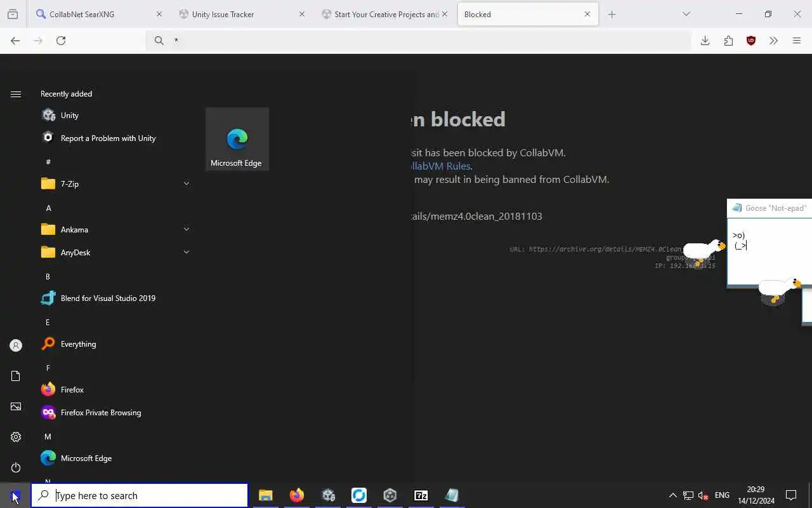
Task: Click inside the Goose notepad text area
Action: (769, 251)
